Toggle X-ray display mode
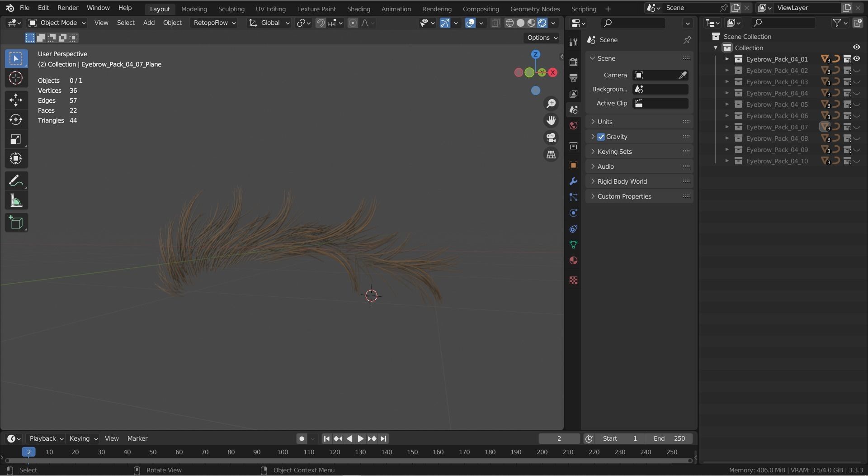Screen dimensions: 868x476 point(495,23)
